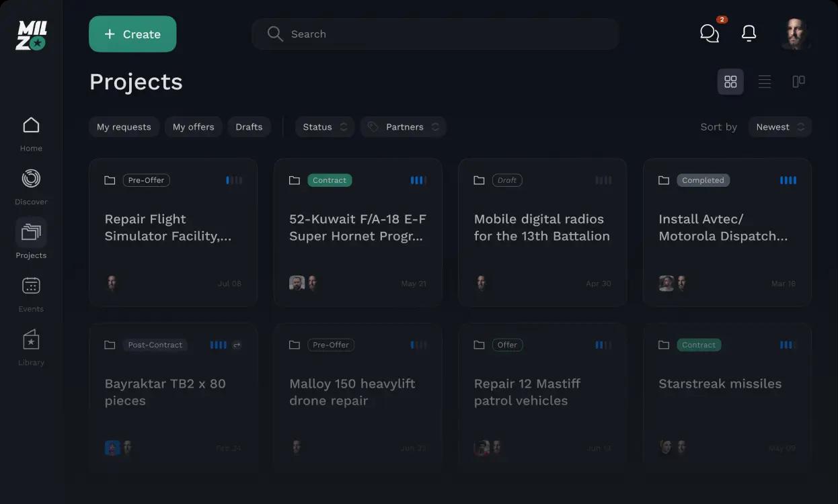Open the notifications bell
The image size is (838, 504).
[x=749, y=34]
